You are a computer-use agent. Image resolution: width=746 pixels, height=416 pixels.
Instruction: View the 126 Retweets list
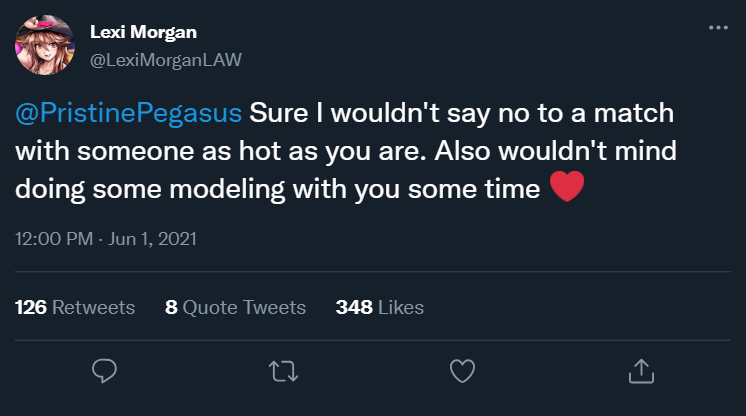click(75, 308)
